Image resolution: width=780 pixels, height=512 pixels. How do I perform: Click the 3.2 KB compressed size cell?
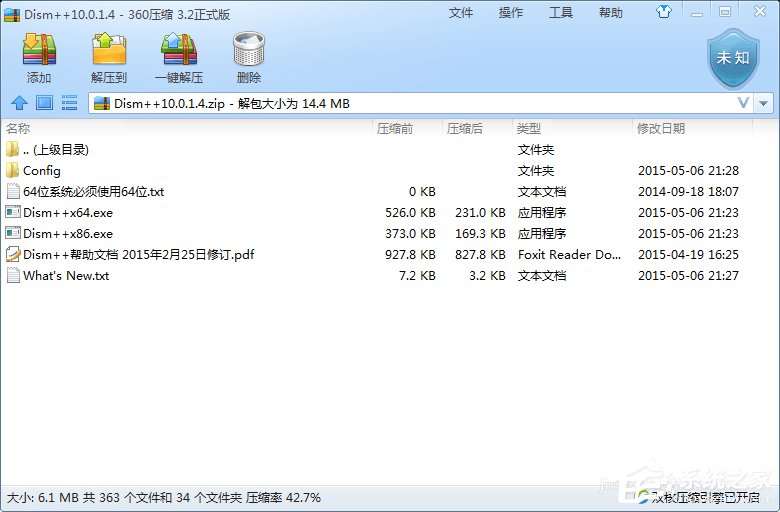[x=488, y=275]
